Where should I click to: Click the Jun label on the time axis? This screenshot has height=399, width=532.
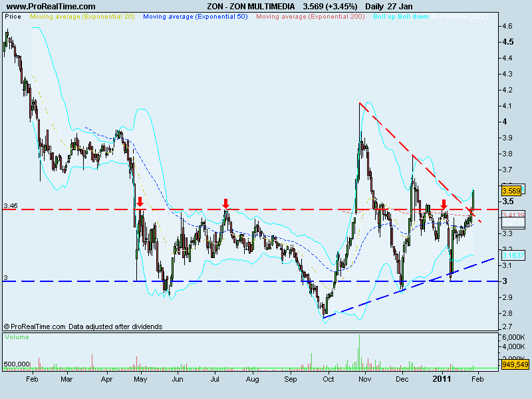(x=178, y=379)
